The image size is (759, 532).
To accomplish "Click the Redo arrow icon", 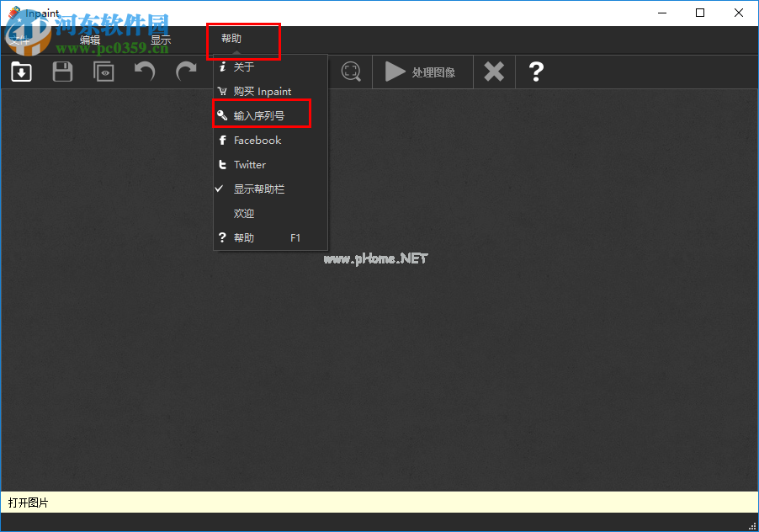I will pyautogui.click(x=185, y=72).
